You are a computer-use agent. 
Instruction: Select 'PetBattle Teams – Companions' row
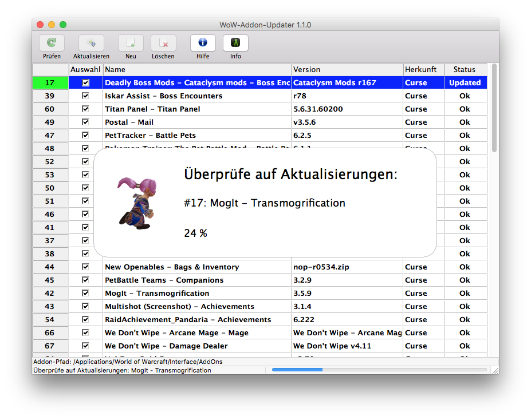[259, 280]
